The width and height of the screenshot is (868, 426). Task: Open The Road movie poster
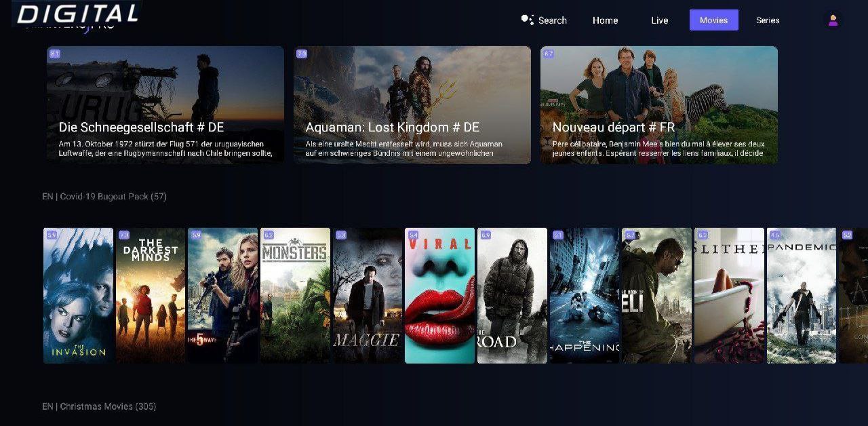point(512,296)
